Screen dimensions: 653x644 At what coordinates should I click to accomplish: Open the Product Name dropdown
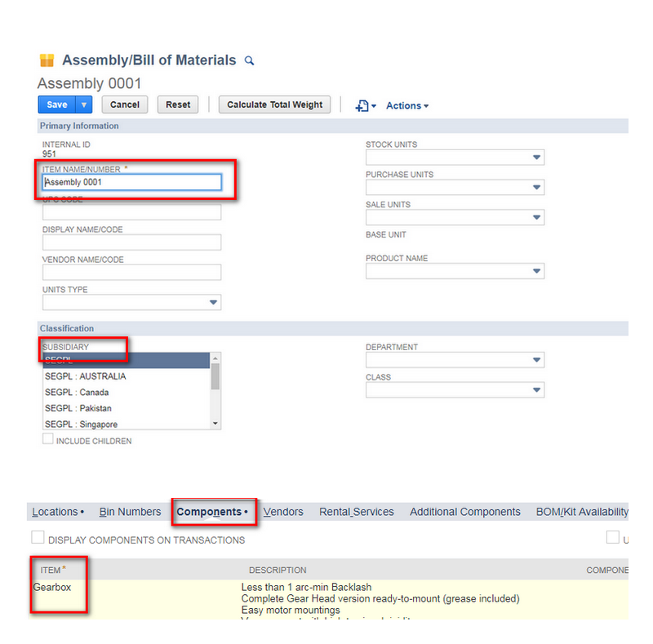[536, 270]
